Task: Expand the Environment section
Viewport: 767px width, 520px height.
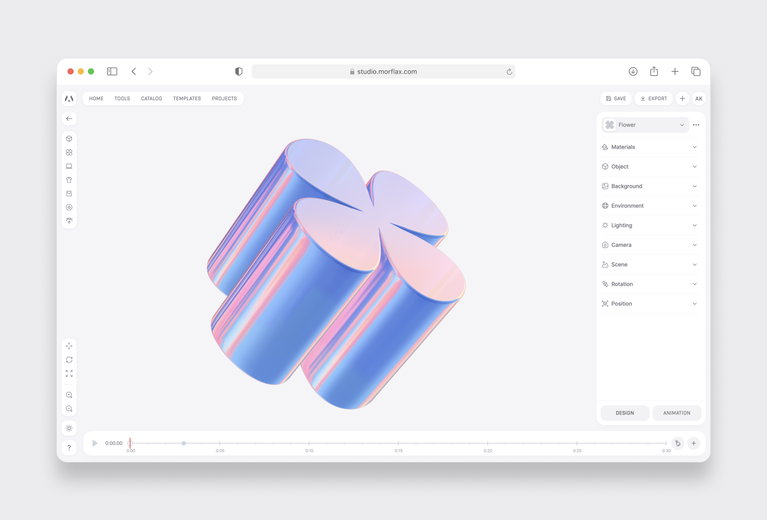Action: (x=650, y=205)
